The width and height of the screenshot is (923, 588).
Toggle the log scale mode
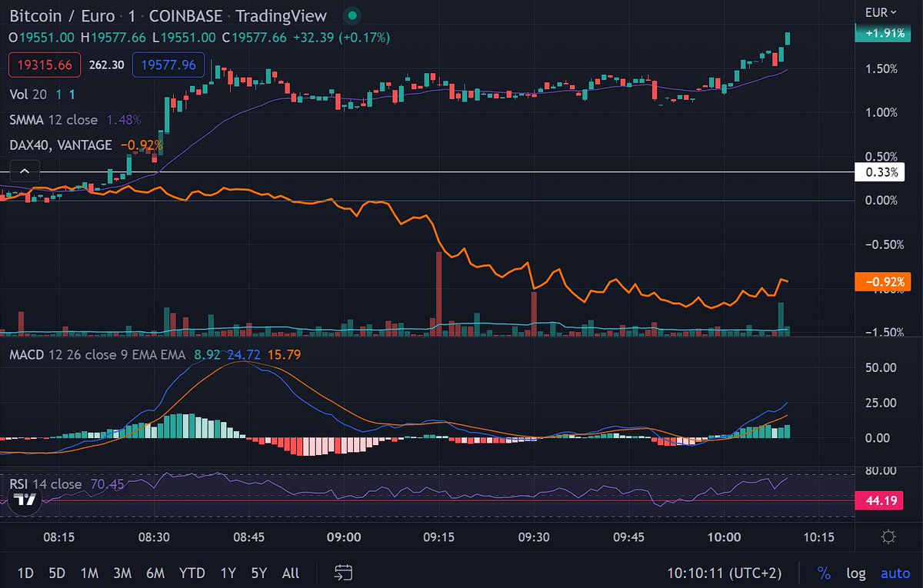click(x=855, y=573)
